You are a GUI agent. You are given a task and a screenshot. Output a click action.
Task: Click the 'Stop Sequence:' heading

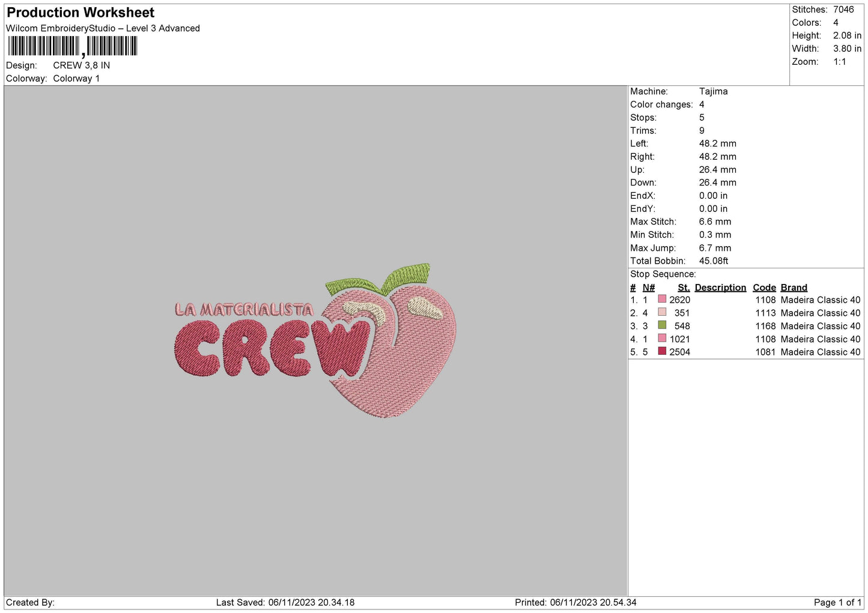663,274
